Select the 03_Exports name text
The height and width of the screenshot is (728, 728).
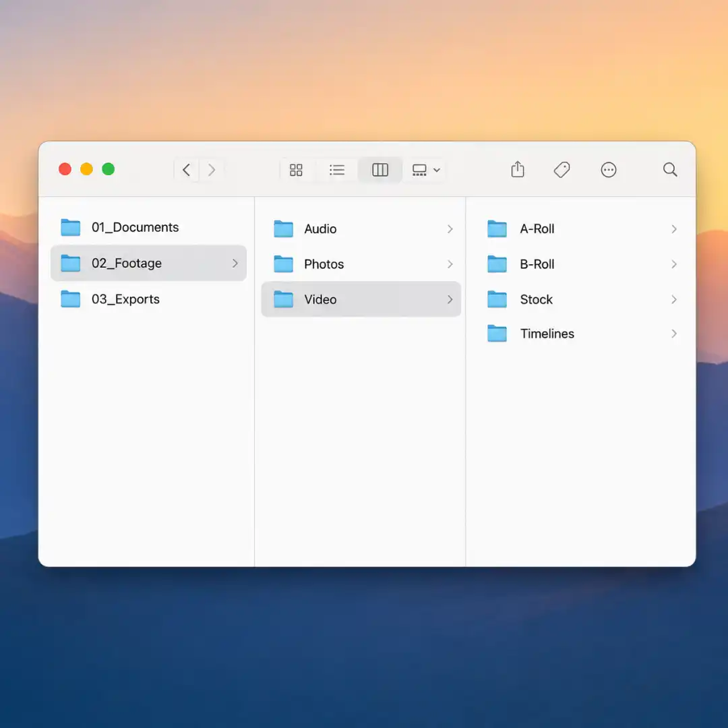[125, 299]
